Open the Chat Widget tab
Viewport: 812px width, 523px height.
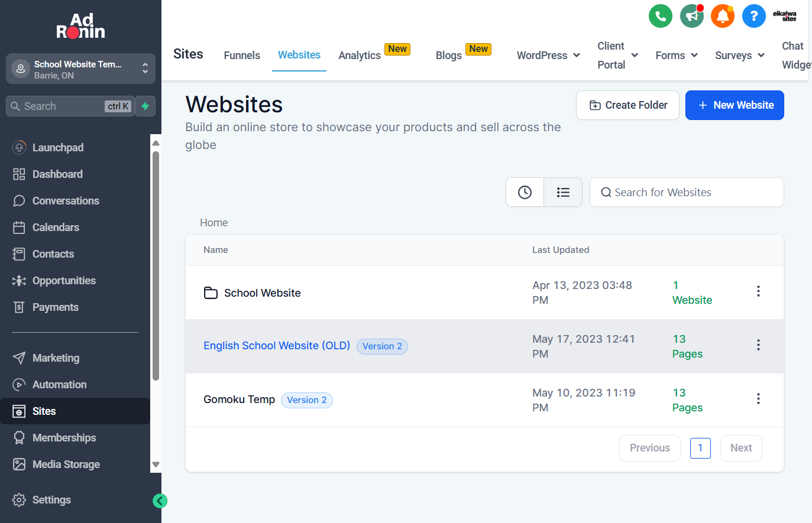(796, 56)
